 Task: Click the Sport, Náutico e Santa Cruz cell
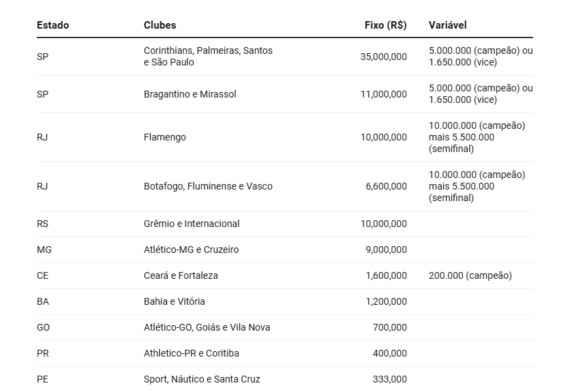(x=202, y=379)
